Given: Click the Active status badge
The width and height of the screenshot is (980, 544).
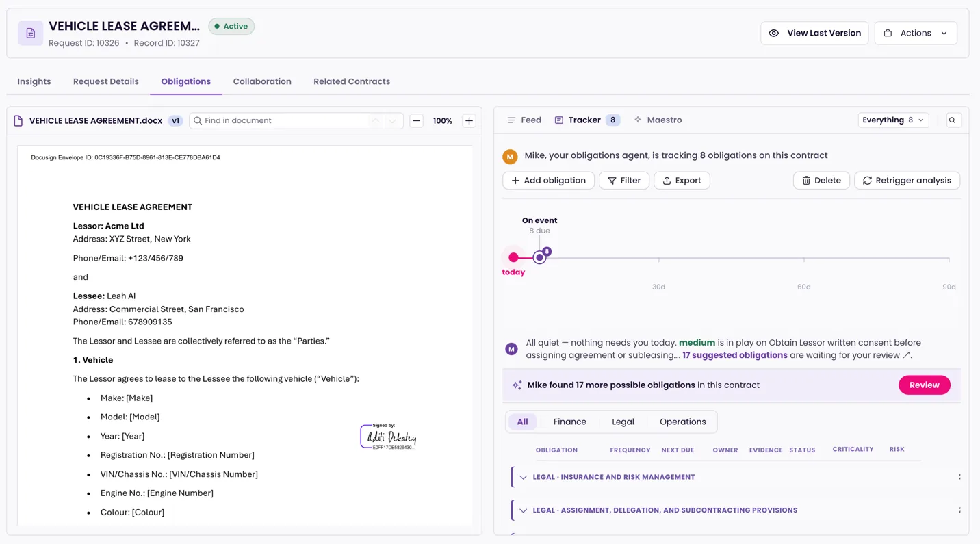Looking at the screenshot, I should 231,26.
